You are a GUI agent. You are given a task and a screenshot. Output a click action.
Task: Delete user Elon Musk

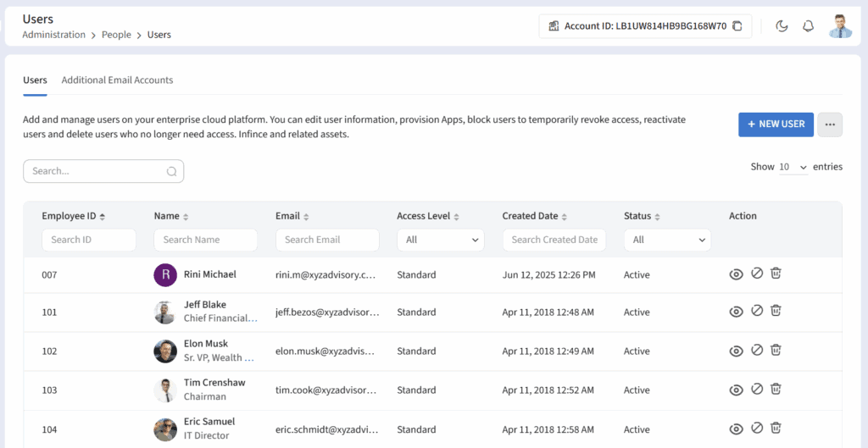[776, 350]
